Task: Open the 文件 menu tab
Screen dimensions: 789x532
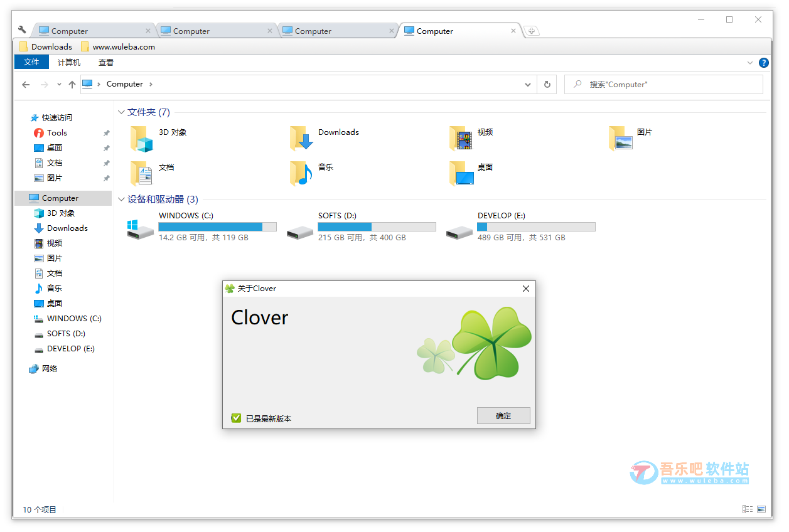Action: 31,62
